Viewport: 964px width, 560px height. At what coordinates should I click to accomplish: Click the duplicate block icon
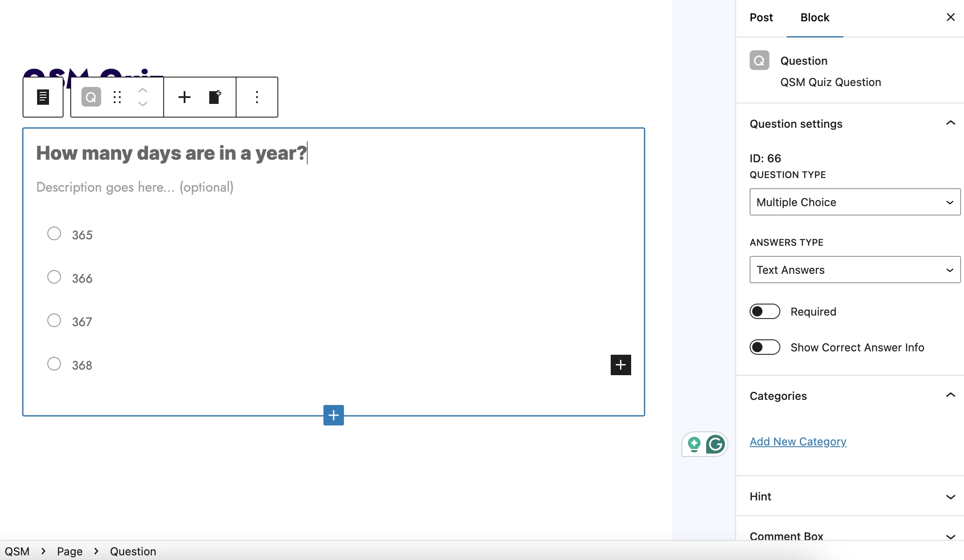pos(214,98)
